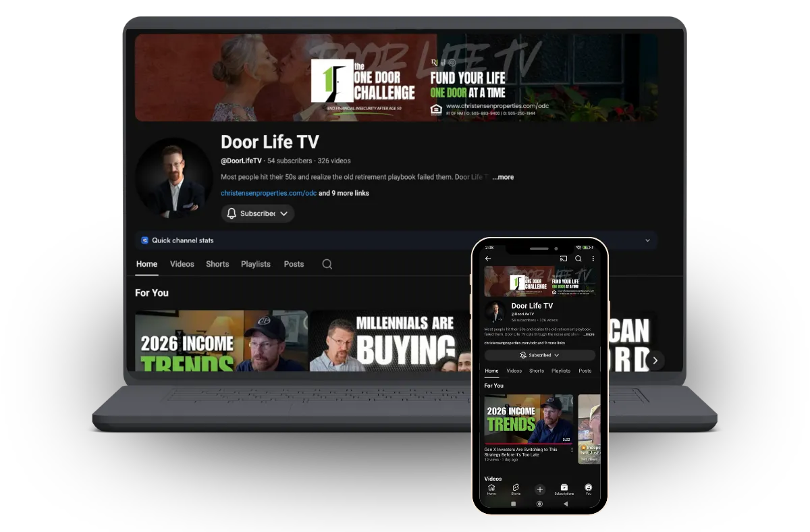Click "and 9 more links" on the laptop
810x532 pixels.
[344, 193]
